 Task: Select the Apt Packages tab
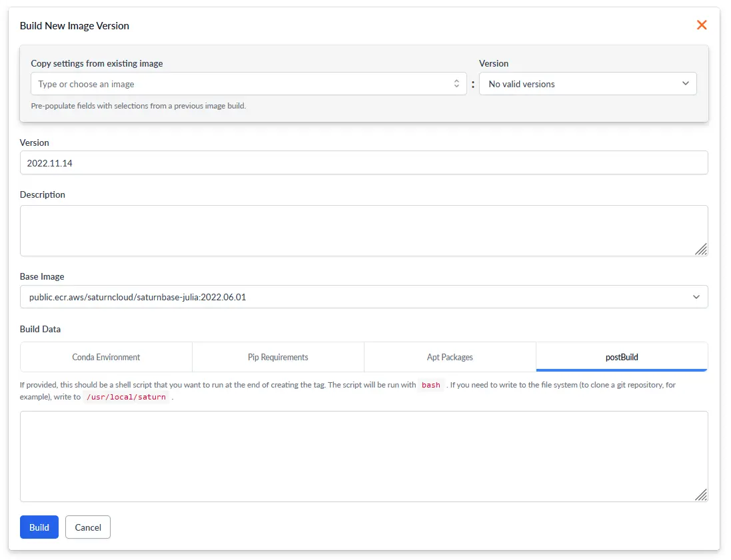(450, 357)
